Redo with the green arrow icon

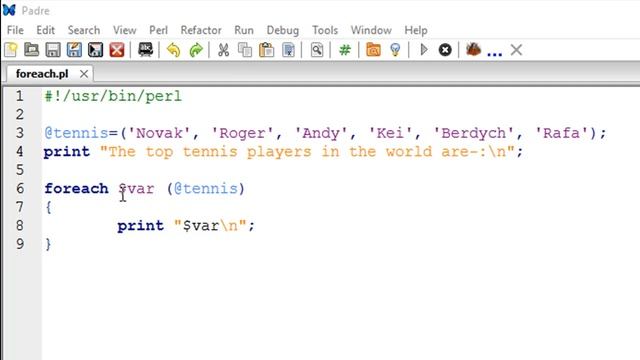pyautogui.click(x=196, y=50)
